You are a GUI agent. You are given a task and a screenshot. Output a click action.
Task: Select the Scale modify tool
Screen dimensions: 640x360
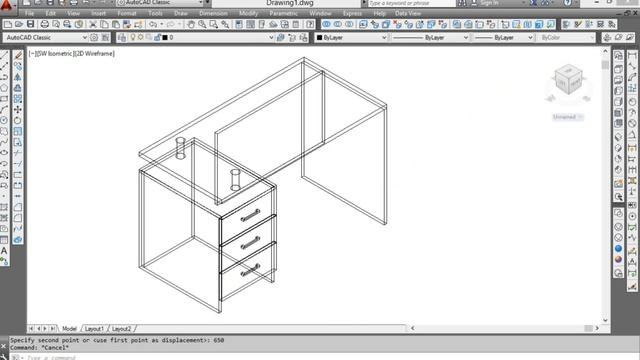pyautogui.click(x=18, y=131)
